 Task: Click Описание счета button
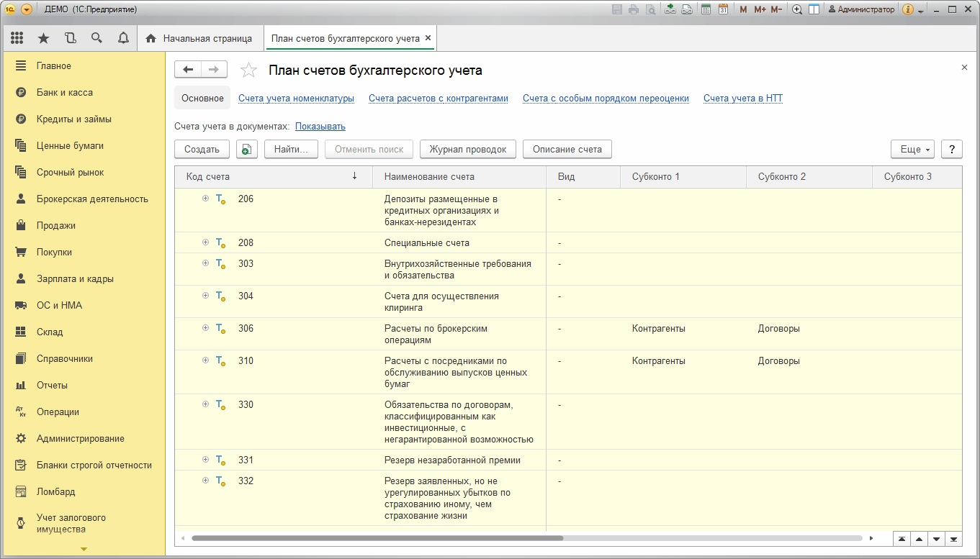pos(567,149)
